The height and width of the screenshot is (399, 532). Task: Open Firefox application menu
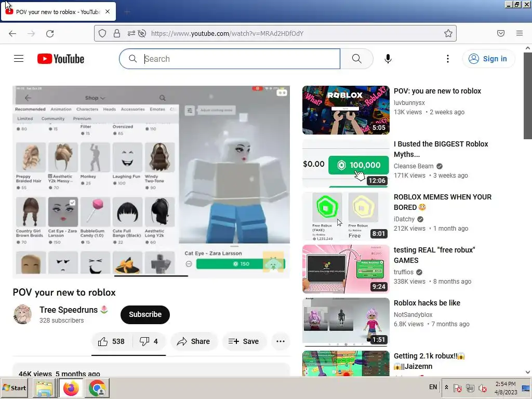pyautogui.click(x=520, y=33)
